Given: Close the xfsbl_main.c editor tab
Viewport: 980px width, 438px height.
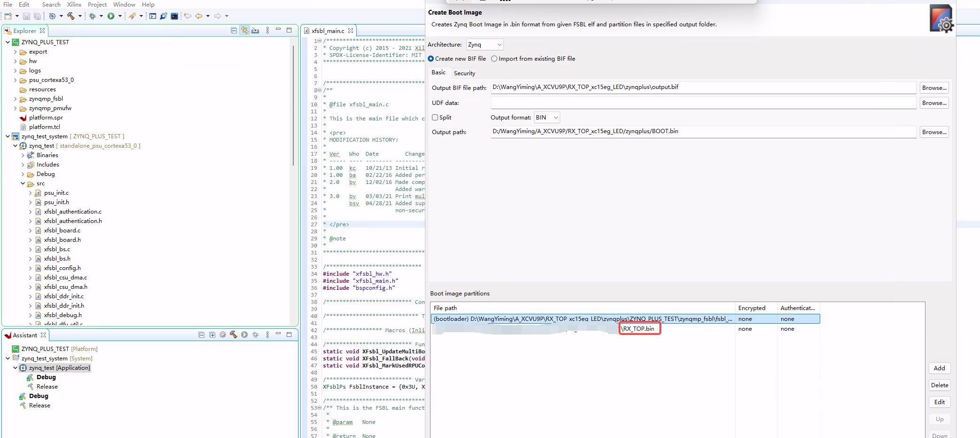Looking at the screenshot, I should coord(351,31).
